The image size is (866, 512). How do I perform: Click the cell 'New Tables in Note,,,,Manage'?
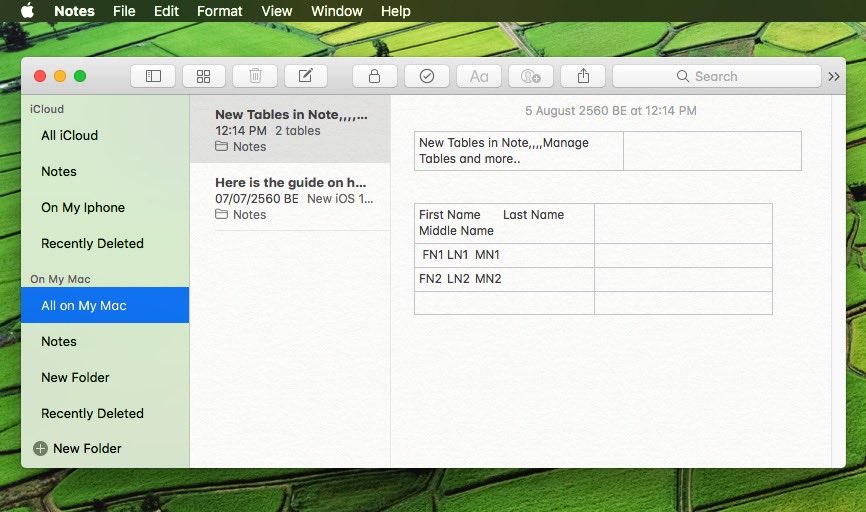(519, 151)
